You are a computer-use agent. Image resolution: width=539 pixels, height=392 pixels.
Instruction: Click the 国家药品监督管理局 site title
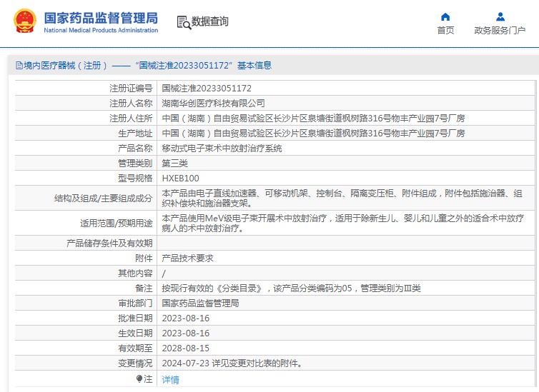[101, 18]
